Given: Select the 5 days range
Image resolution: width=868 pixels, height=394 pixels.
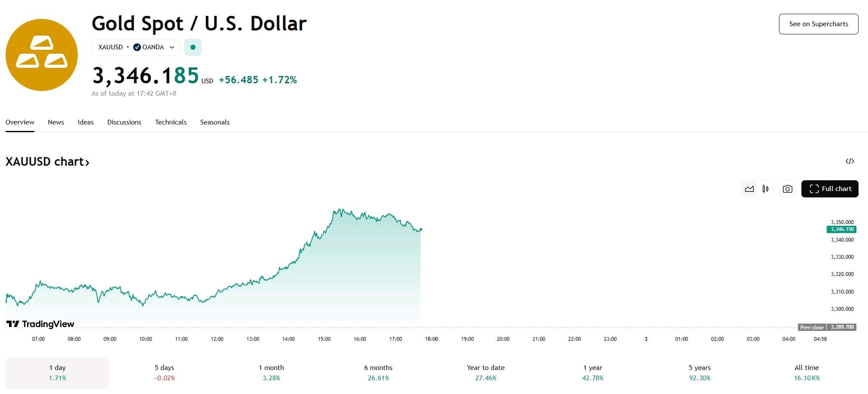Looking at the screenshot, I should (x=164, y=373).
